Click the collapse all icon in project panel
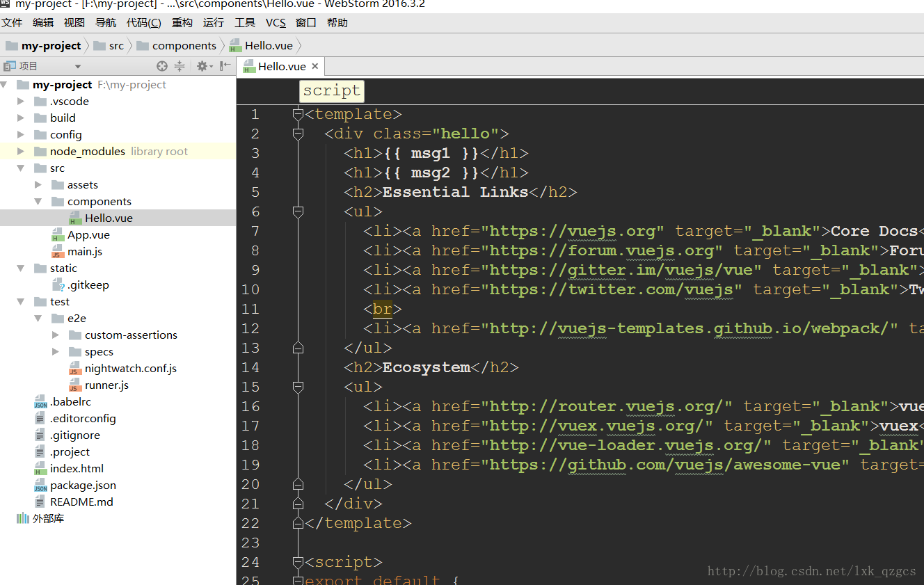The image size is (924, 585). (180, 66)
